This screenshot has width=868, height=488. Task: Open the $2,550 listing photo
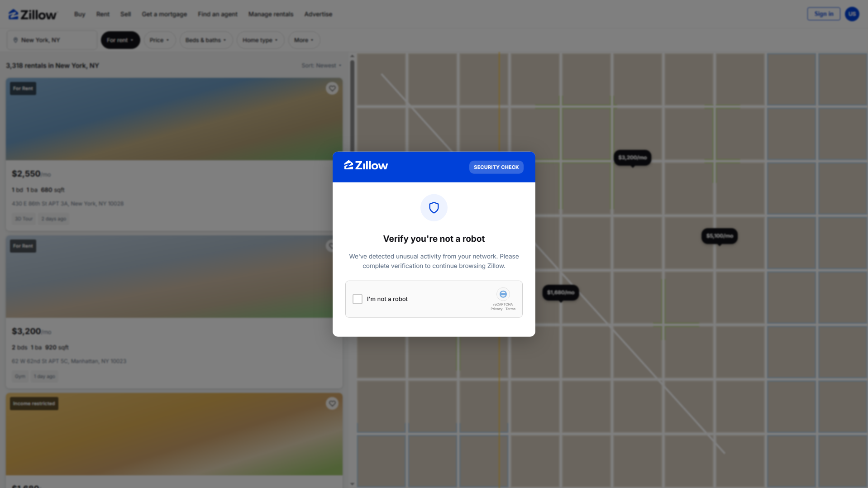pyautogui.click(x=174, y=119)
